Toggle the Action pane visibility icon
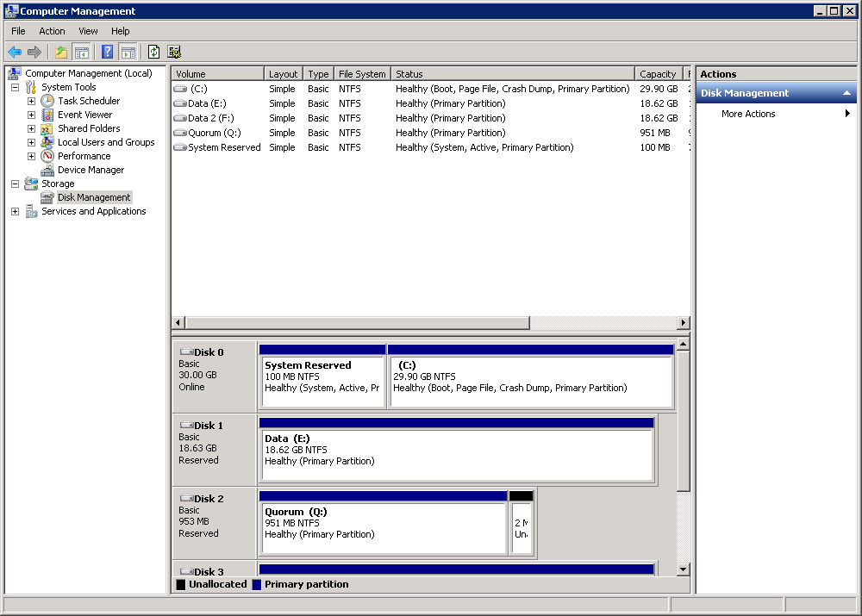862x616 pixels. pos(128,52)
